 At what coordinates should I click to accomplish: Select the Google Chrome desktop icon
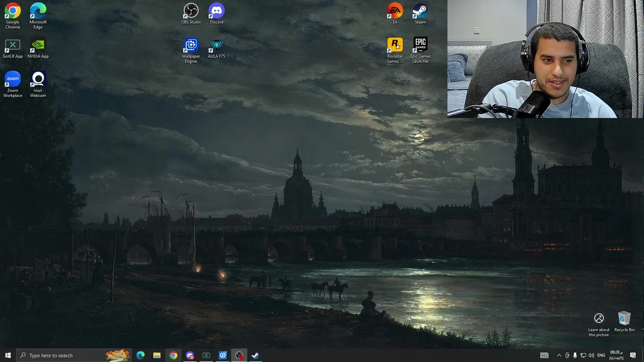(13, 16)
